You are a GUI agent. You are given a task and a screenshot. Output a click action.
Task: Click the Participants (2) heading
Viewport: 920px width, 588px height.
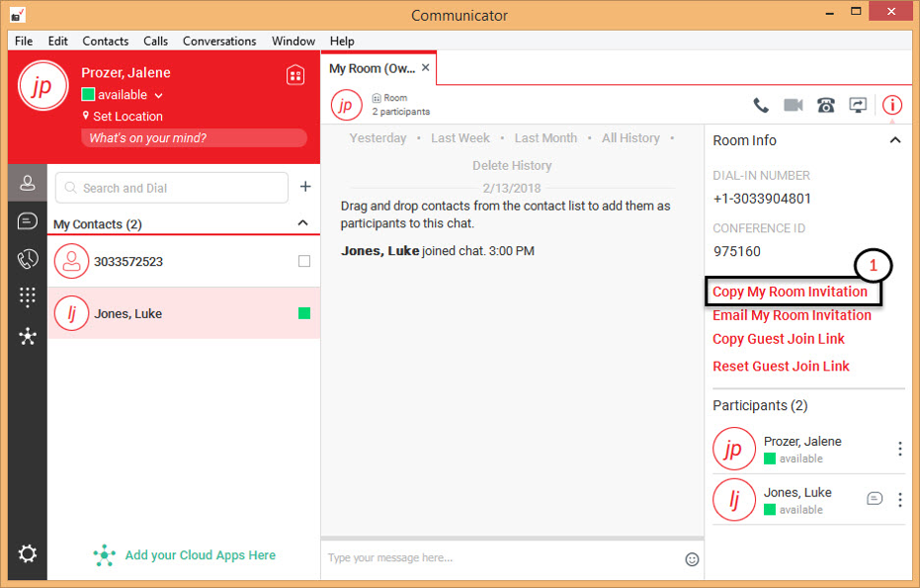[760, 405]
